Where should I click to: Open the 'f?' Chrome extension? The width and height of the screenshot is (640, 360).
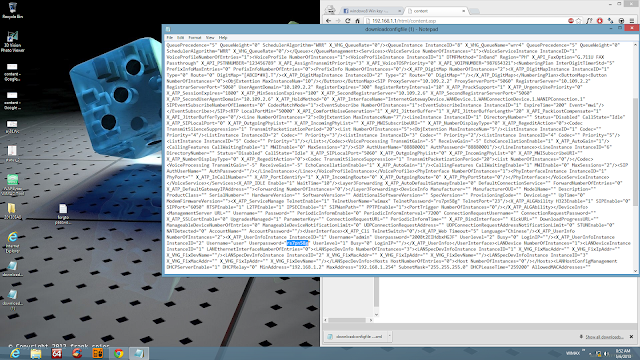point(589,21)
